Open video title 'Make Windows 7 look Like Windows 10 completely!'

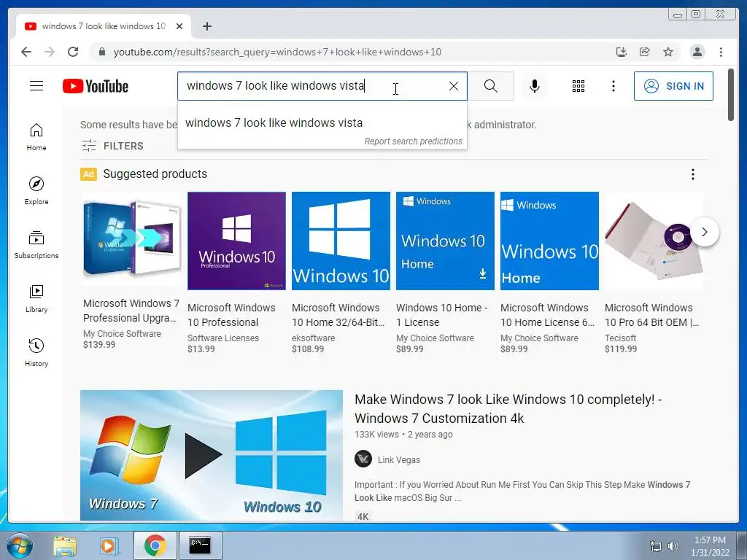[508, 408]
